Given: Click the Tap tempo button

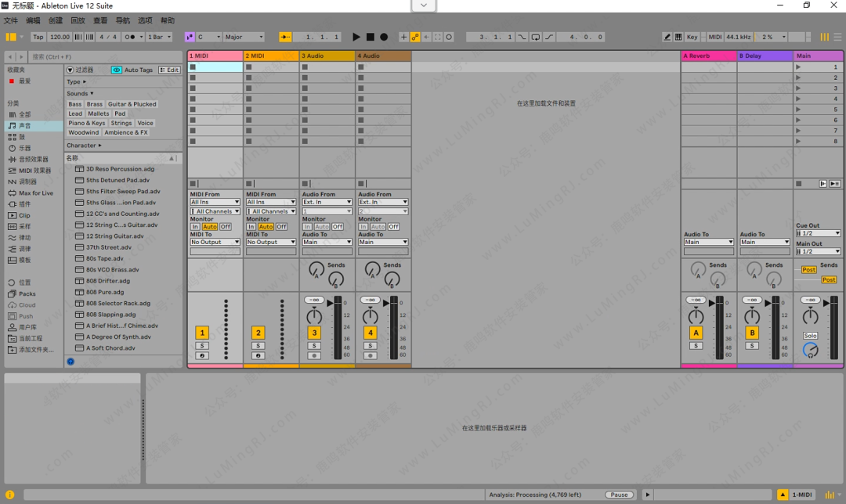Looking at the screenshot, I should coord(38,37).
